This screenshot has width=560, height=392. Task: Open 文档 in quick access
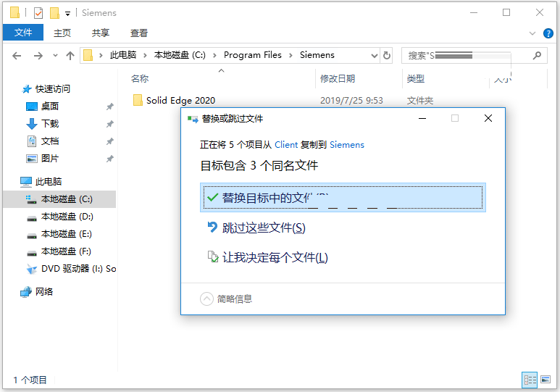click(50, 141)
